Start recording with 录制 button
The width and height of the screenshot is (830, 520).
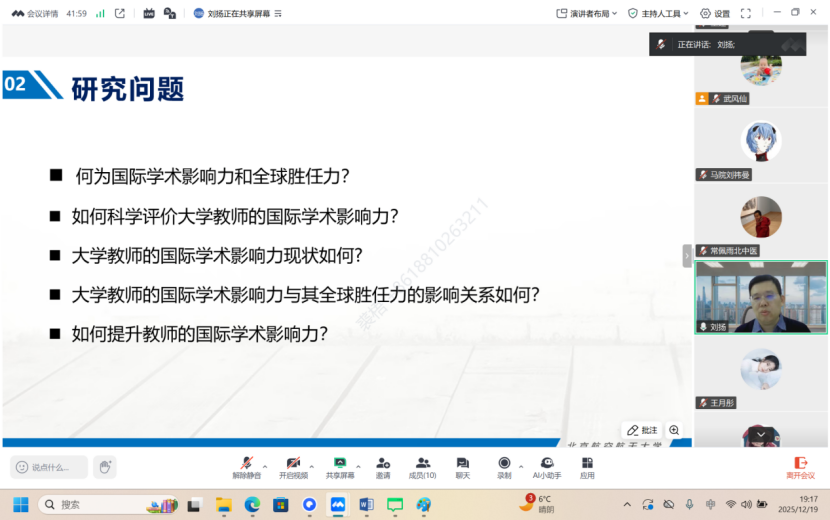point(504,466)
